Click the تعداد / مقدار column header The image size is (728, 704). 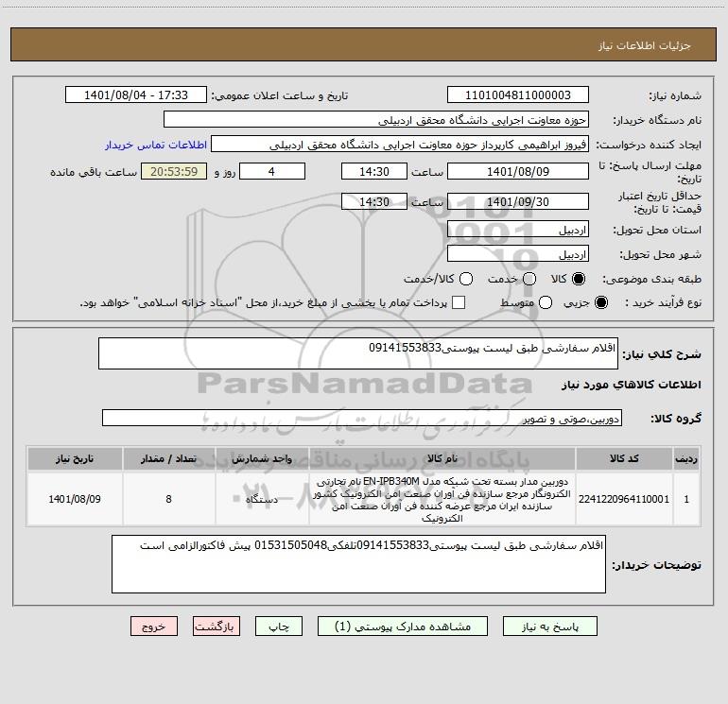click(x=168, y=459)
